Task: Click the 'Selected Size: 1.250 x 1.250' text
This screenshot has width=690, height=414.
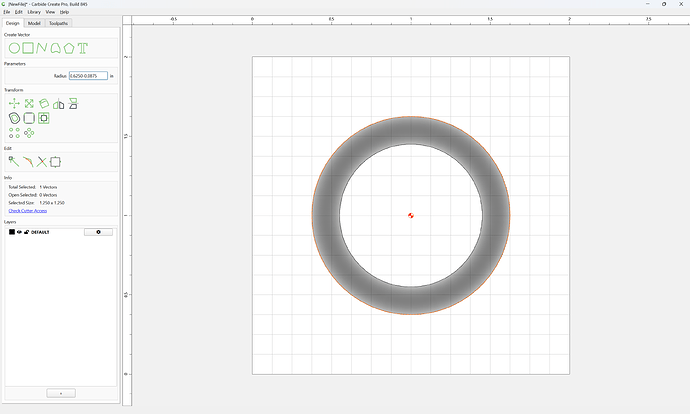Action: tap(37, 203)
